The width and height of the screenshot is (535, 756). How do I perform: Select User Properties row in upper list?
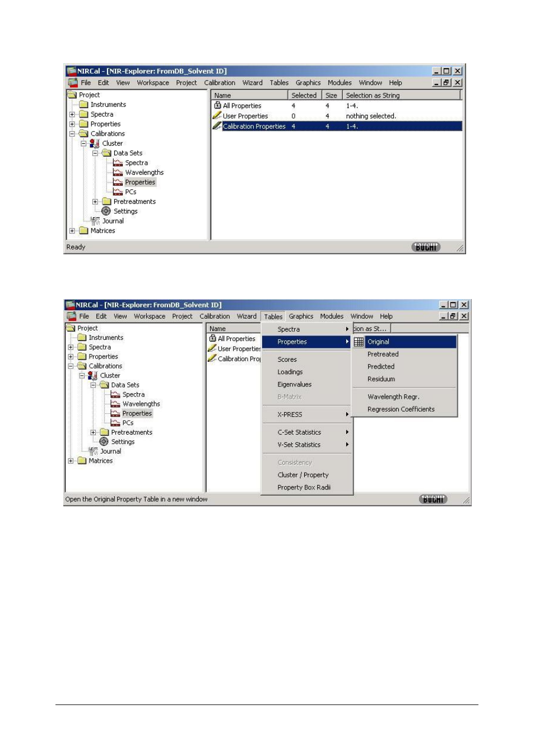[337, 116]
